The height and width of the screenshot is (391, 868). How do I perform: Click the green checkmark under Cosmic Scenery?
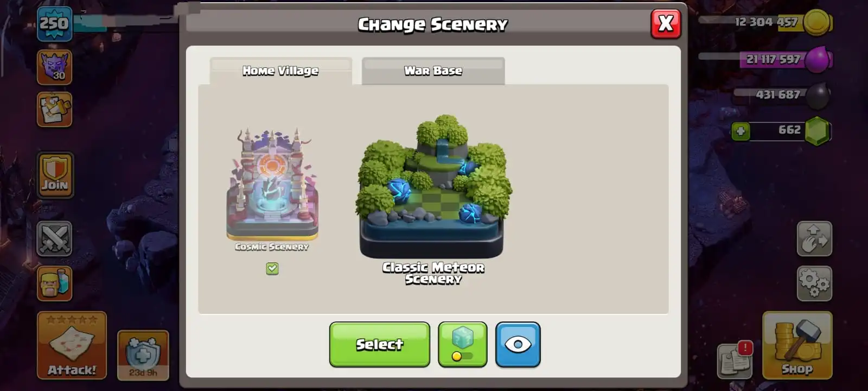click(272, 268)
